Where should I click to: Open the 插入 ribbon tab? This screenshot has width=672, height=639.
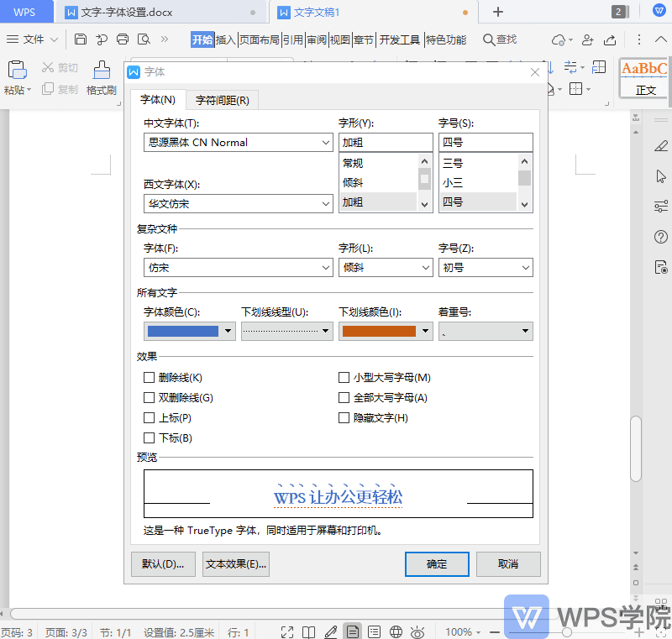(226, 39)
